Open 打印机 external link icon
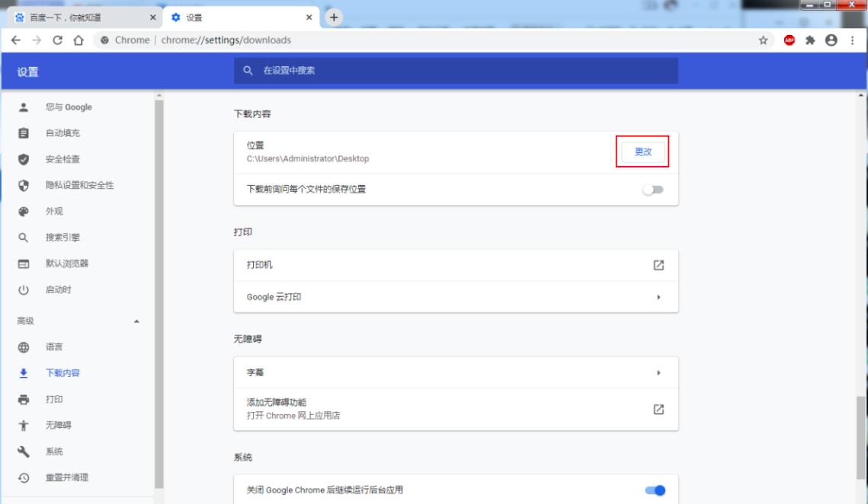This screenshot has width=868, height=504. (x=658, y=265)
